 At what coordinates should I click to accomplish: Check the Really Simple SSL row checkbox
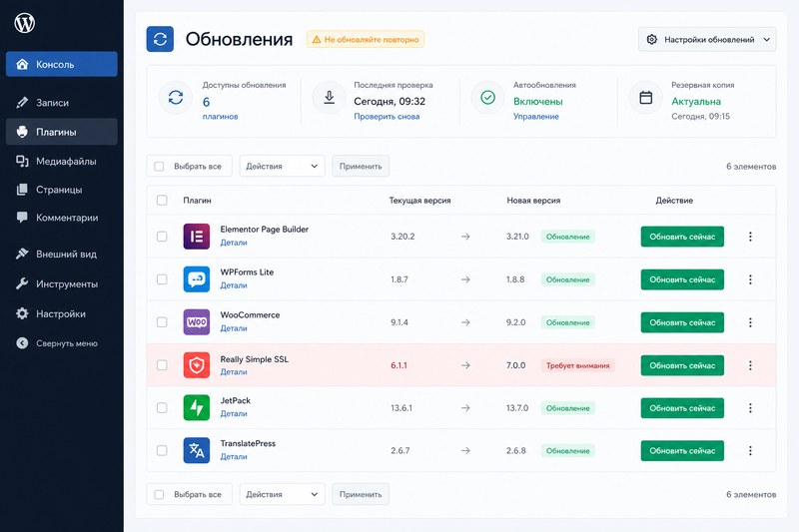[x=162, y=365]
